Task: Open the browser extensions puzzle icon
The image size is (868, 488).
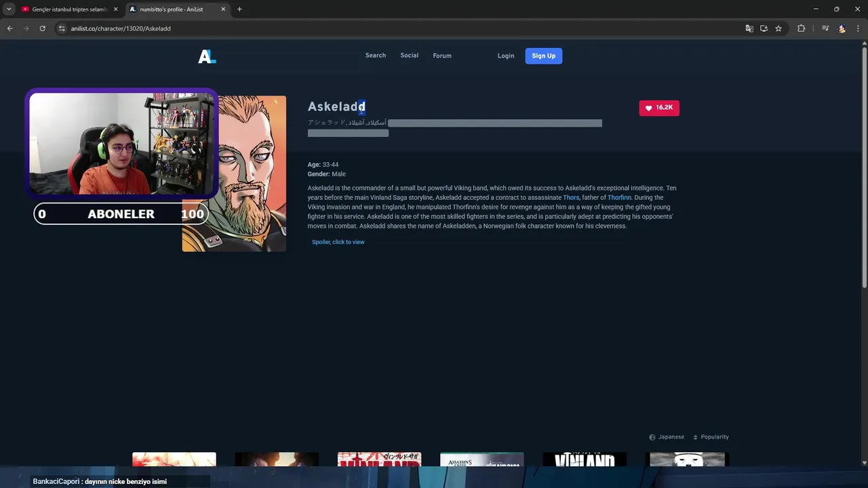Action: pos(801,28)
